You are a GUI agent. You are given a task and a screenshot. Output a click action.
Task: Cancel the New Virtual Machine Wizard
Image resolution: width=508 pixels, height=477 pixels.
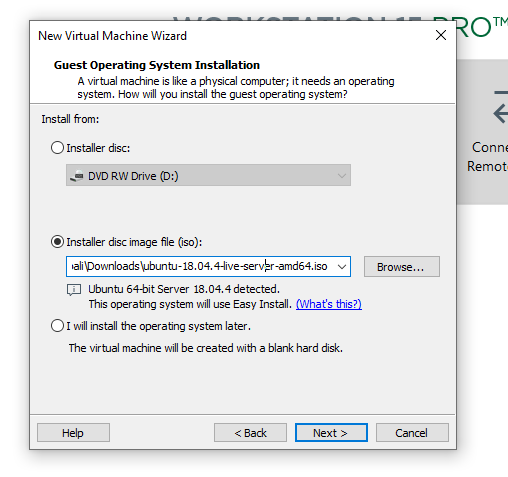[412, 433]
